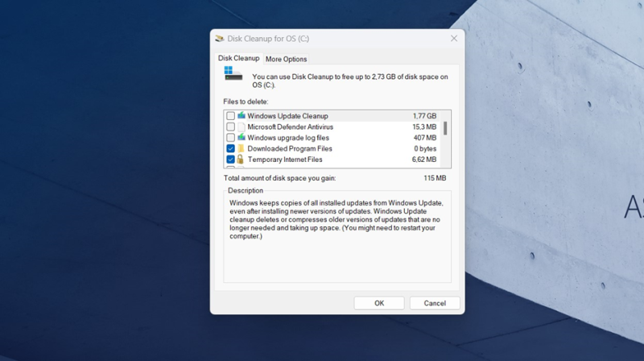Click the 407 MB size value
This screenshot has width=644, height=361.
425,137
